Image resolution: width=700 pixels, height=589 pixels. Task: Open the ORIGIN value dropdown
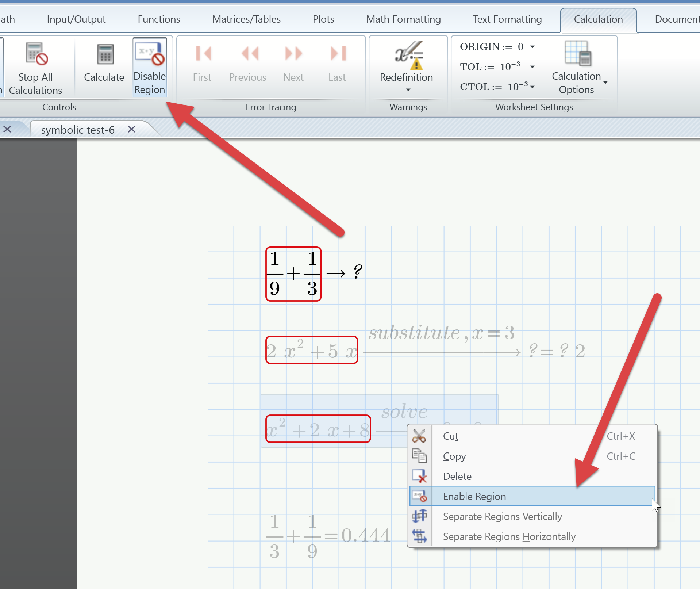pyautogui.click(x=534, y=47)
